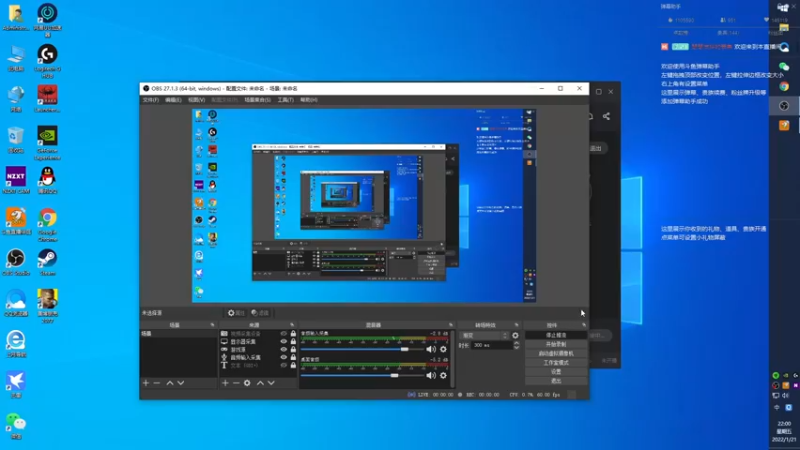The image size is (800, 450).
Task: Select the GeForce Experience desktop icon
Action: click(47, 143)
